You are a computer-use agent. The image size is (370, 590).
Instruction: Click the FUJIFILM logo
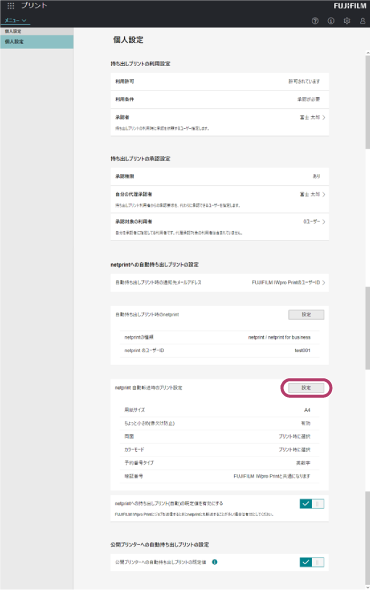coord(350,6)
